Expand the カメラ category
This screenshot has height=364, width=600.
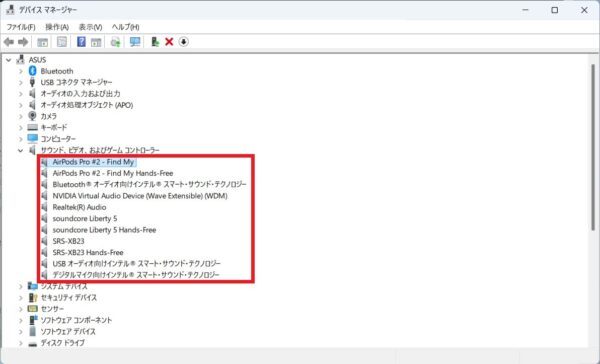[21, 116]
